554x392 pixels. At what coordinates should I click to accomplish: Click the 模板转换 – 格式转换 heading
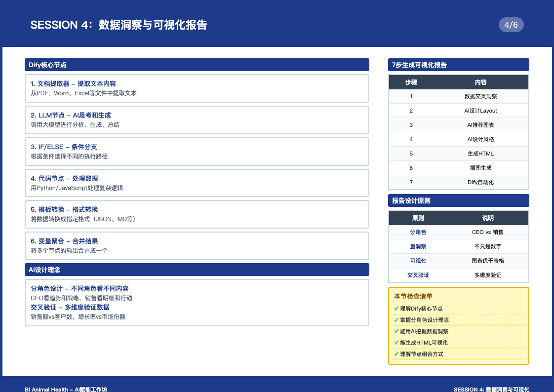(x=64, y=210)
